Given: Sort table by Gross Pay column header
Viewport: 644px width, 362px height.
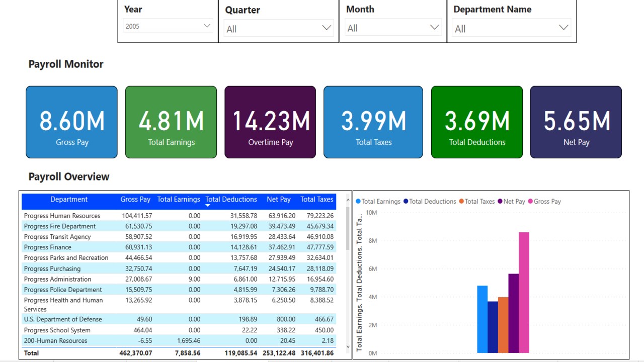Looking at the screenshot, I should click(135, 200).
